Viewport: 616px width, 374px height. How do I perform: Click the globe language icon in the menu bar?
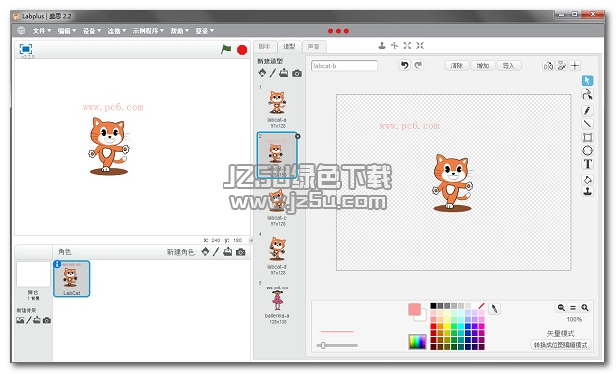pos(21,30)
